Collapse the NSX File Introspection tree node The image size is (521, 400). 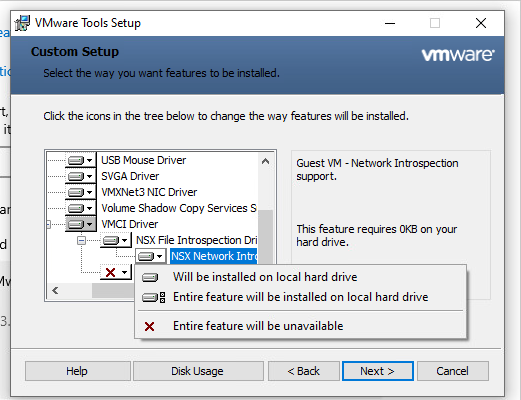(x=81, y=240)
